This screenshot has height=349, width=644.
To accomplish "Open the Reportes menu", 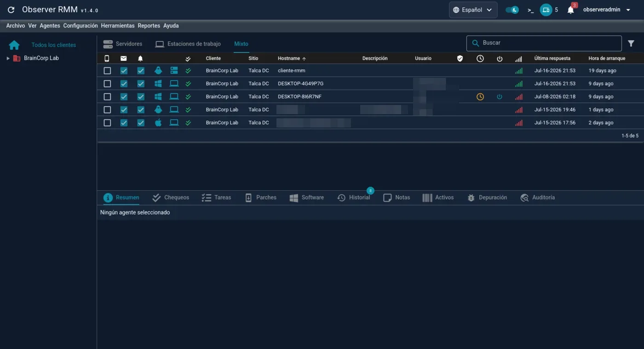I will pos(149,26).
